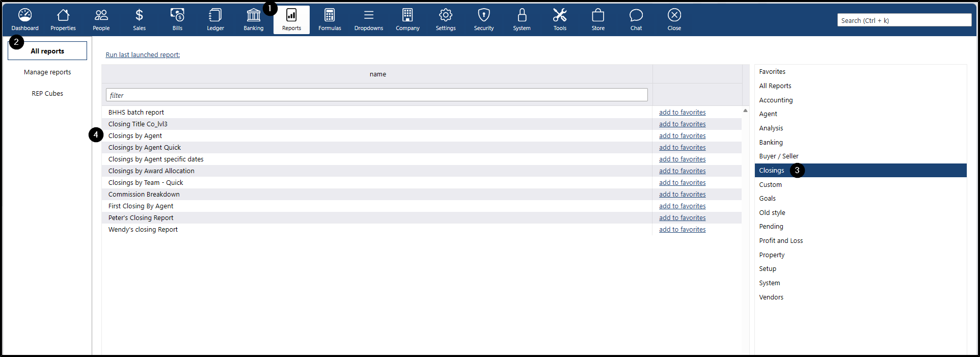
Task: Click the report name filter field
Action: (376, 95)
